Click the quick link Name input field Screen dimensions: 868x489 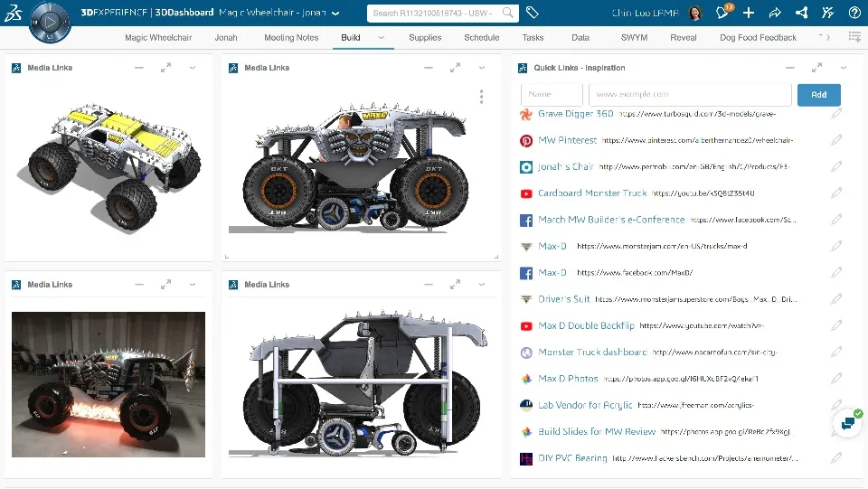tap(552, 95)
